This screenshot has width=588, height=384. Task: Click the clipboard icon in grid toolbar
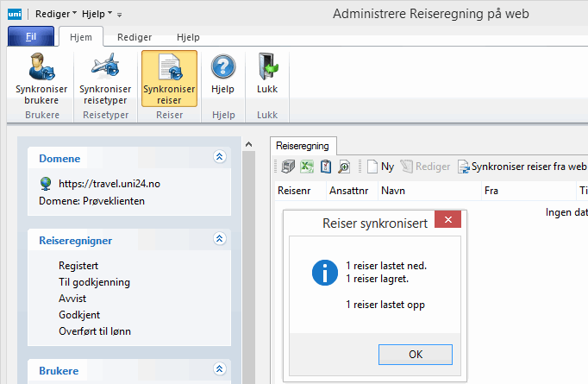325,167
